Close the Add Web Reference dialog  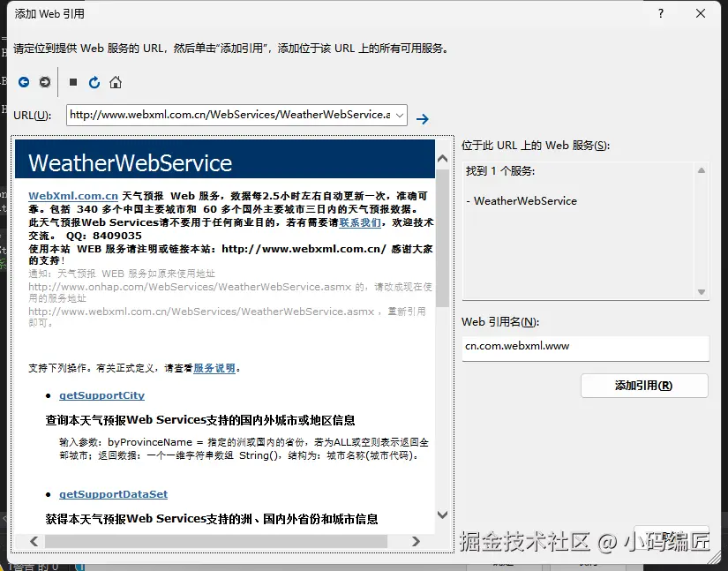pos(701,13)
